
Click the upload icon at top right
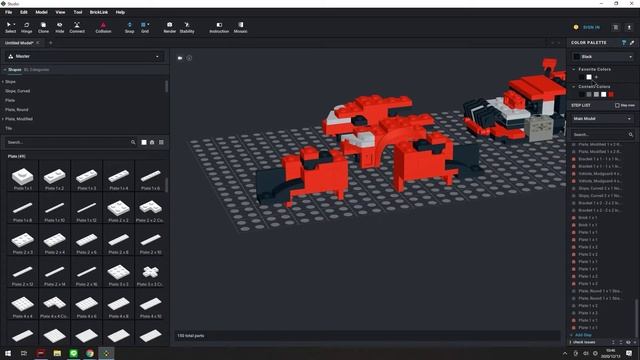click(629, 27)
